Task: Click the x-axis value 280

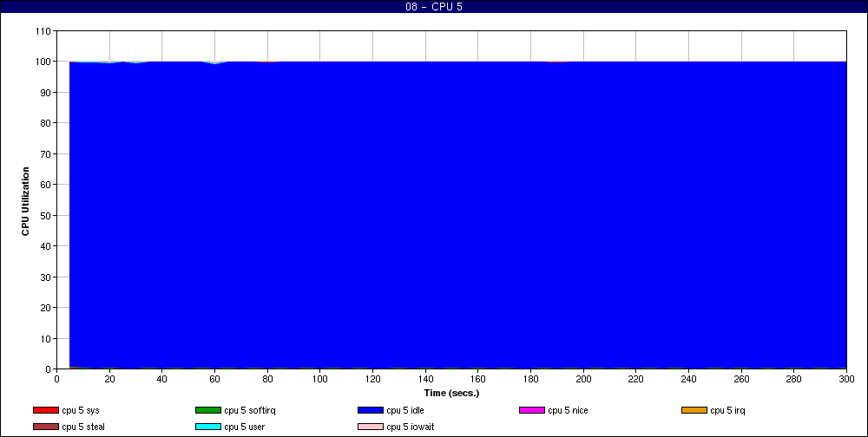Action: [794, 379]
